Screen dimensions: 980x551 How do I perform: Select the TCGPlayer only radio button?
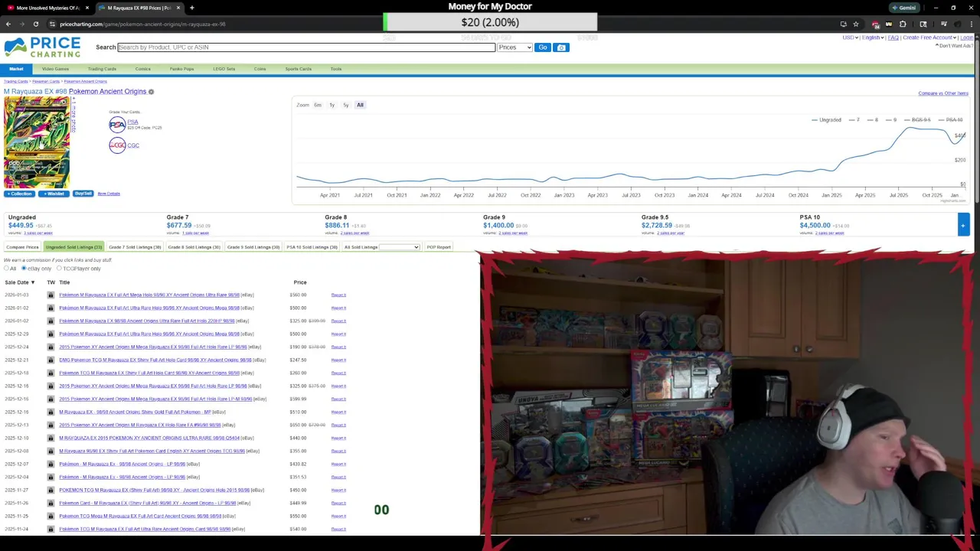pyautogui.click(x=59, y=269)
